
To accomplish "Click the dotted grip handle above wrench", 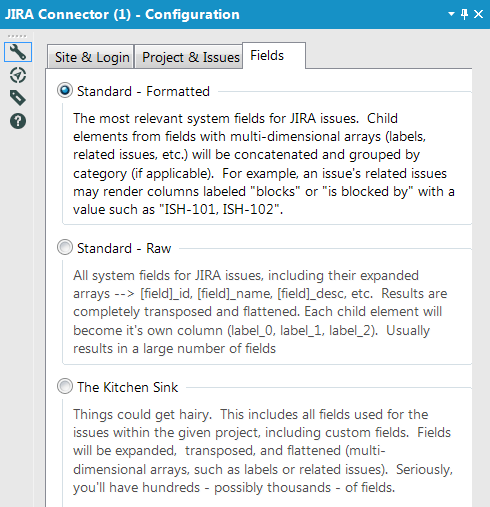I will click(17, 36).
